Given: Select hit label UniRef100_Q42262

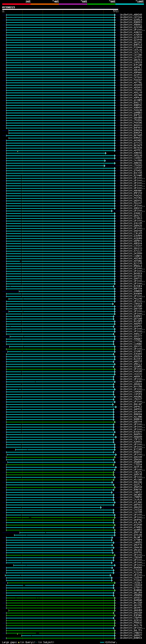Looking at the screenshot, I should point(131,42).
